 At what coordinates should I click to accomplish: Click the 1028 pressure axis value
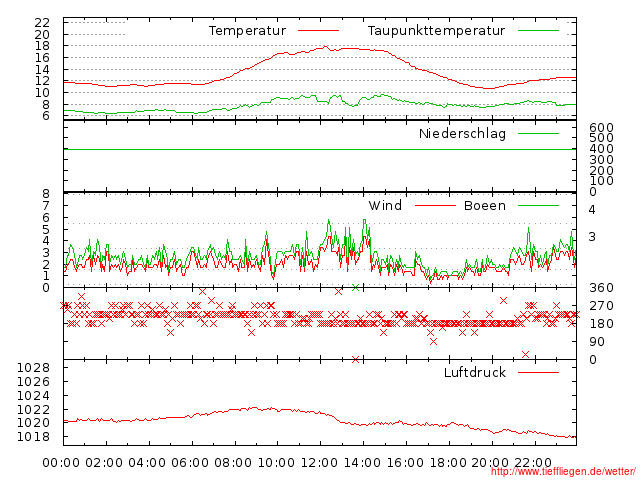pyautogui.click(x=33, y=368)
